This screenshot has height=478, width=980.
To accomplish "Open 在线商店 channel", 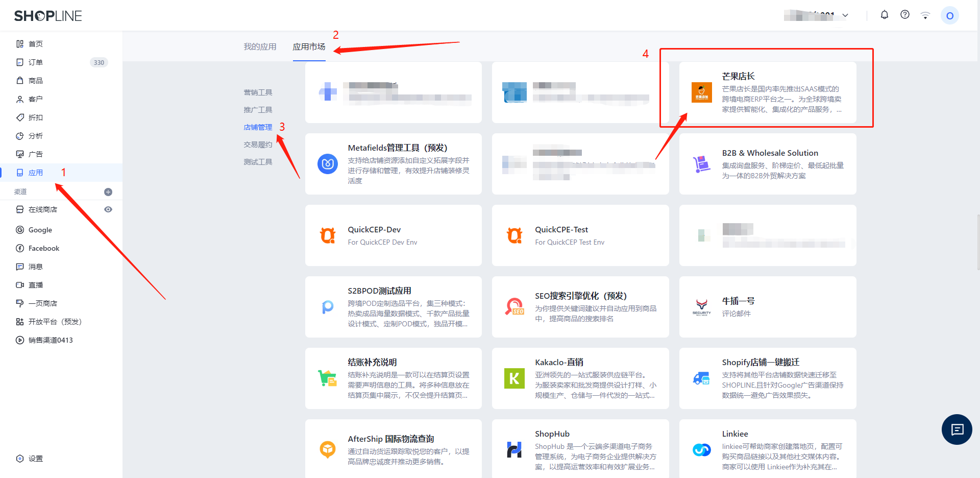I will [43, 209].
